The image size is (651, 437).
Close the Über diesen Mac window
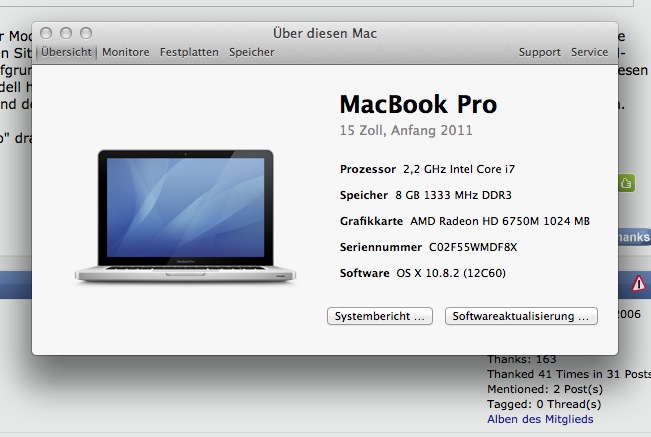46,33
